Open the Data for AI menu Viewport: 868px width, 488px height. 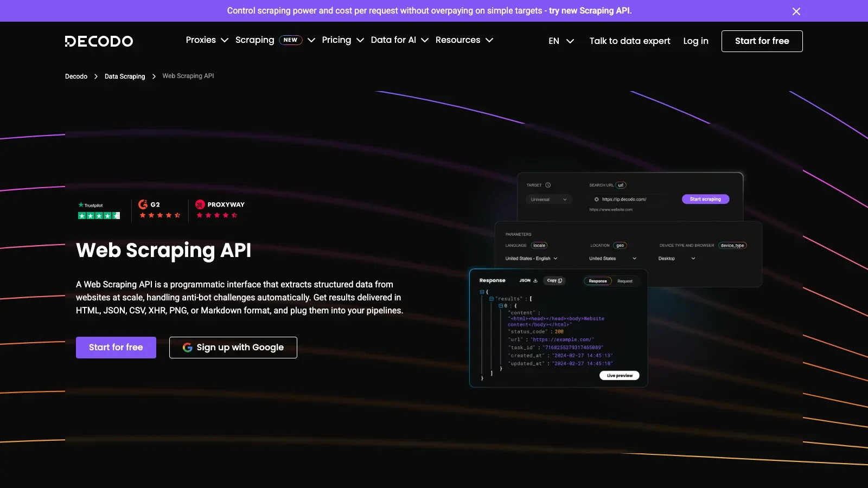[393, 40]
